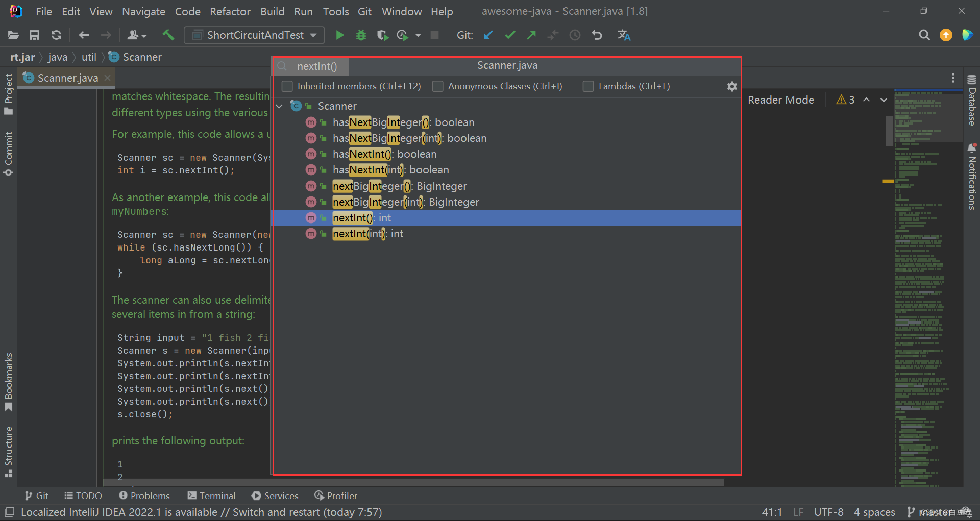Open the TODO tool window
Screen dimensions: 980x521
coord(83,495)
